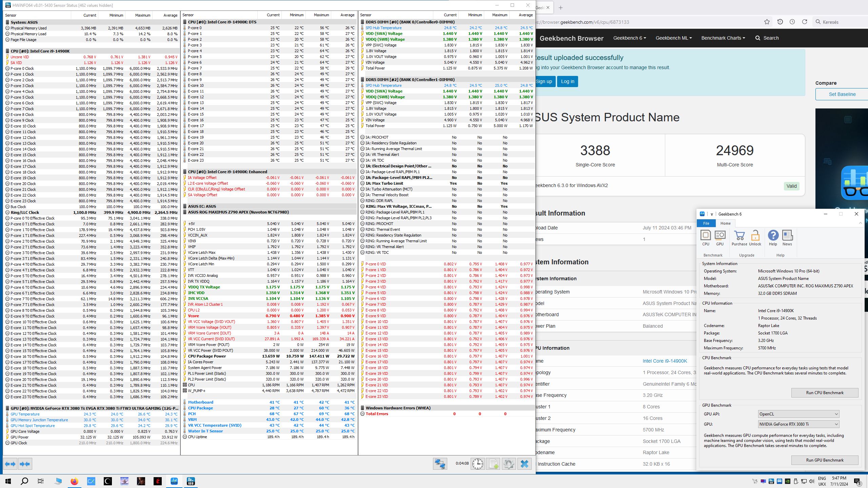
Task: Open HWiNFO icon on taskbar
Action: (x=191, y=481)
